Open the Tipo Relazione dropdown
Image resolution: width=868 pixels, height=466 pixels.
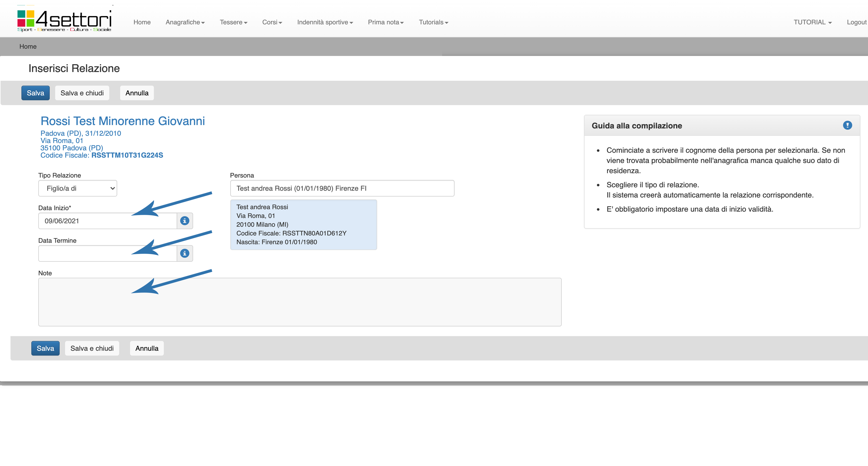[77, 188]
